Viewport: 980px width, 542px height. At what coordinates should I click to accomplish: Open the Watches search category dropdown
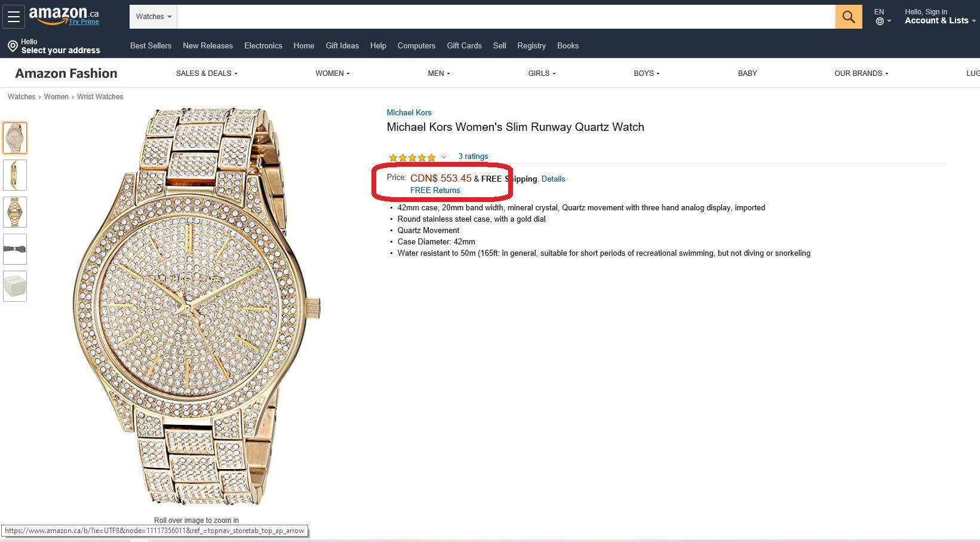(x=153, y=17)
